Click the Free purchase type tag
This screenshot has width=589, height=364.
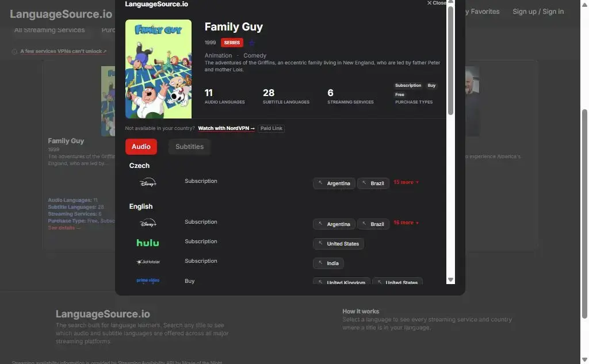pos(400,95)
